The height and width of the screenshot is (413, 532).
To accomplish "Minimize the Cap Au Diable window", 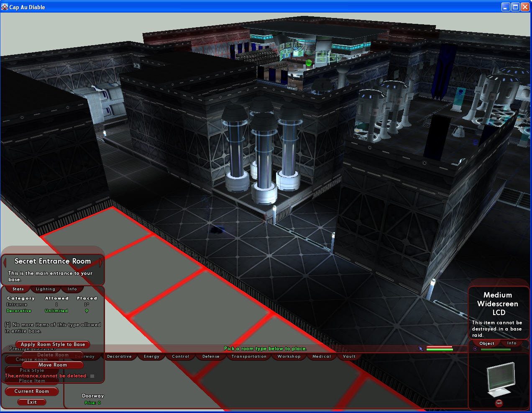I will [x=506, y=7].
